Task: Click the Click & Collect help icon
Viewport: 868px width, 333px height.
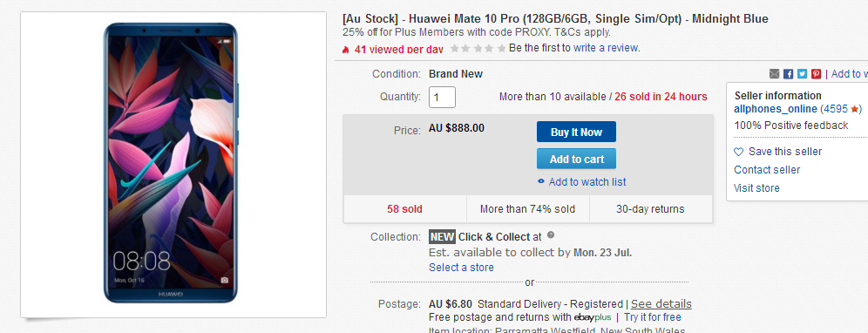Action: point(551,234)
